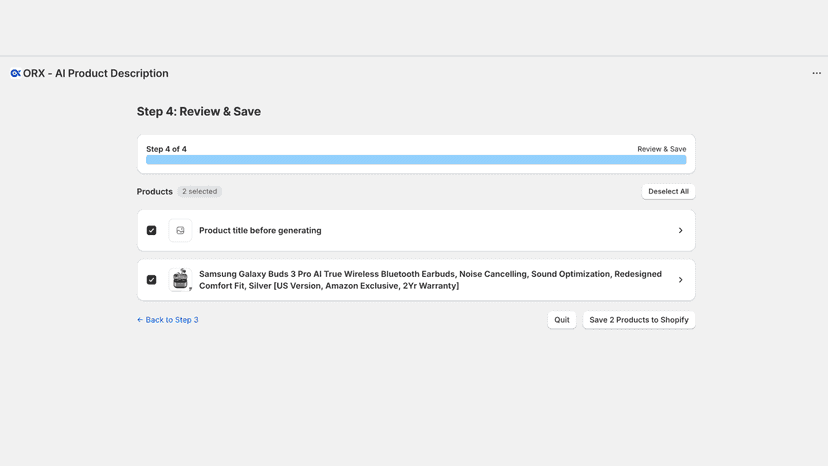Click the Step 4 progress bar
The height and width of the screenshot is (466, 828).
coord(416,160)
